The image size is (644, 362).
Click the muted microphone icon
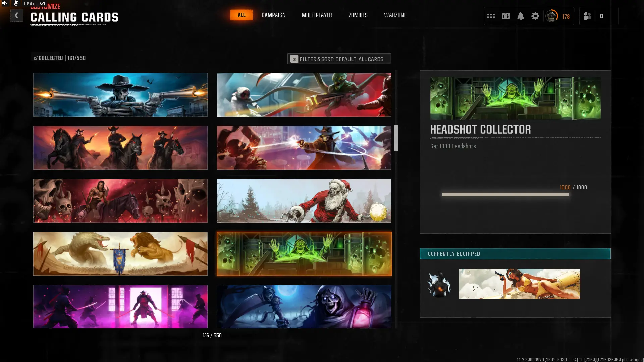point(16,3)
